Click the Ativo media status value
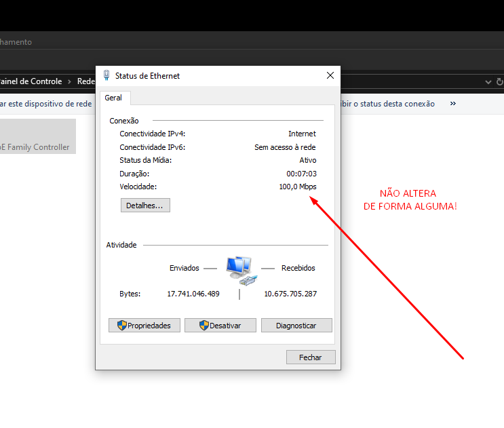This screenshot has width=504, height=428. 308,160
